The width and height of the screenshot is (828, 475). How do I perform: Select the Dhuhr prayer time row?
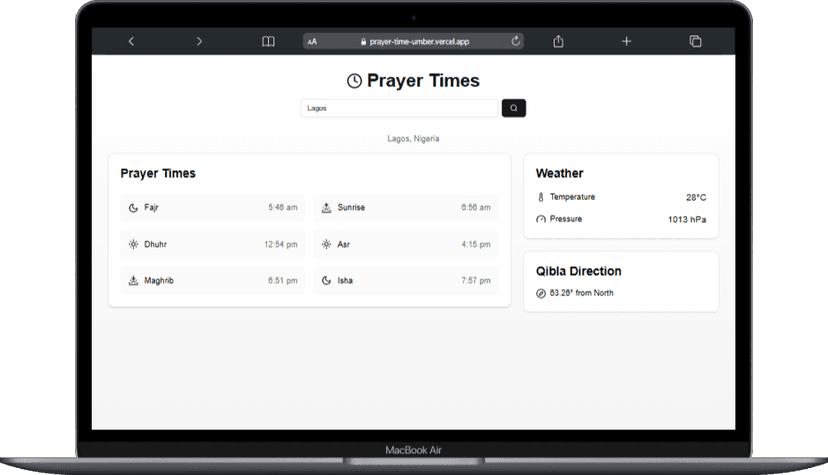(212, 244)
